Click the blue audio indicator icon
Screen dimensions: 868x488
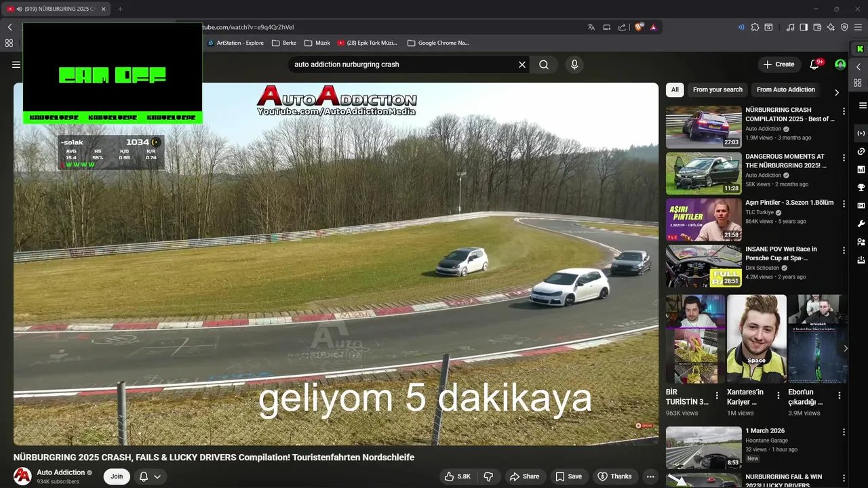(741, 27)
